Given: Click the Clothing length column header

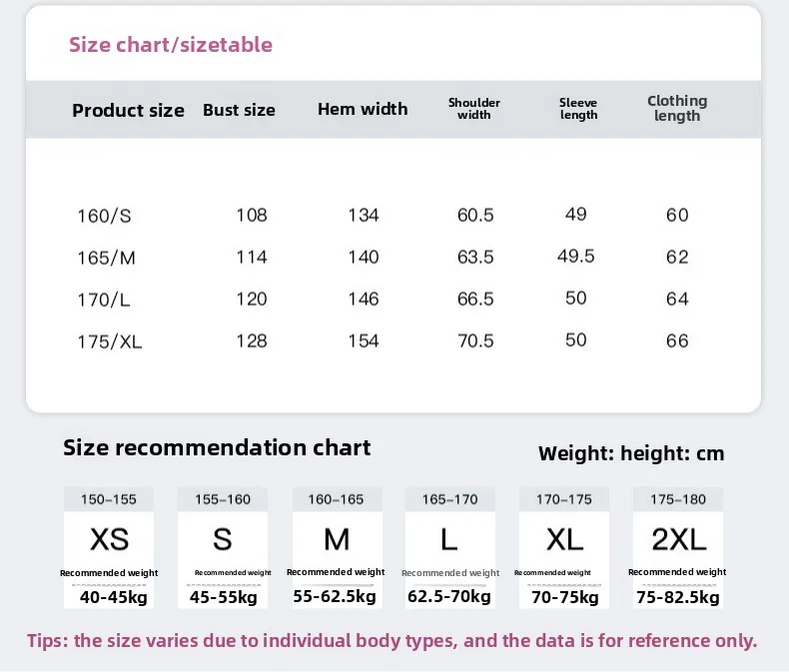Looking at the screenshot, I should [677, 108].
